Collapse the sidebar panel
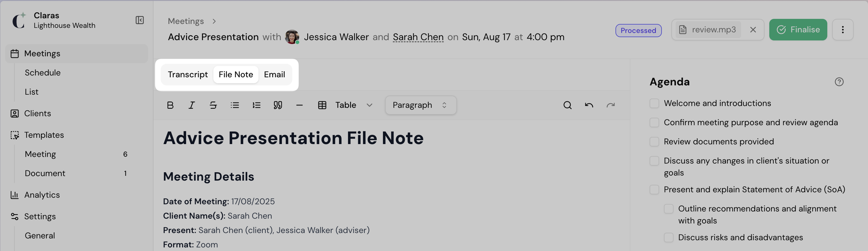The width and height of the screenshot is (868, 251). pos(139,20)
